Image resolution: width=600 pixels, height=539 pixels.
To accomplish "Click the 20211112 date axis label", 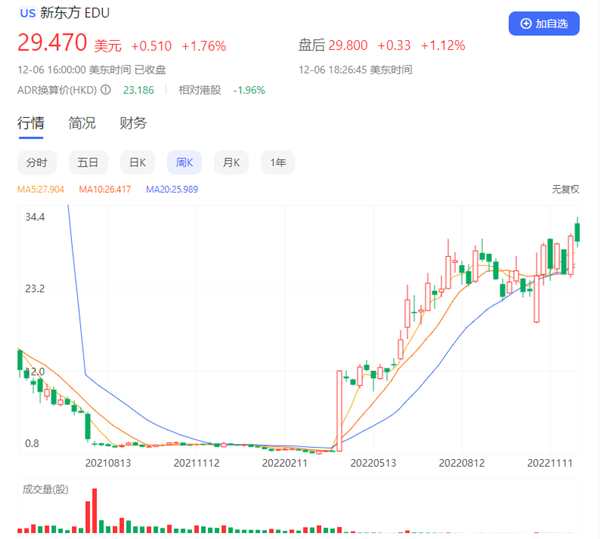I will click(x=197, y=463).
